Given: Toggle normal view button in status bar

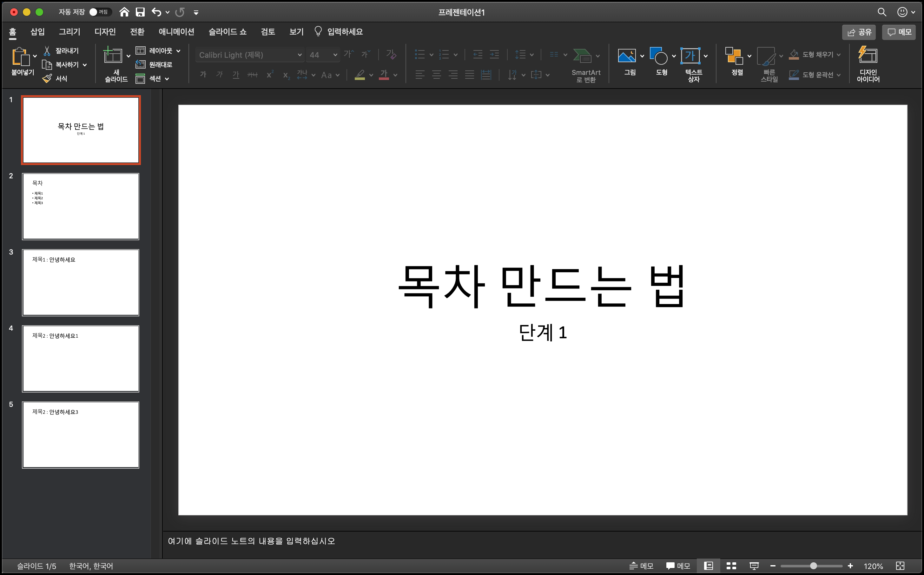Looking at the screenshot, I should click(x=709, y=566).
